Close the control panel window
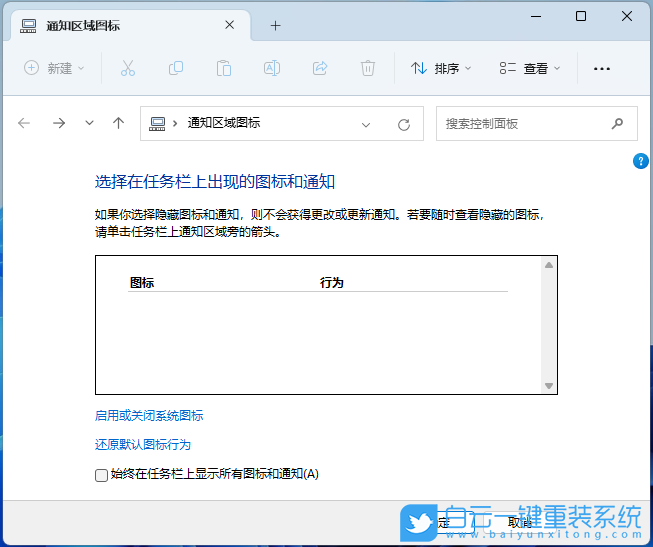The image size is (653, 547). click(627, 16)
